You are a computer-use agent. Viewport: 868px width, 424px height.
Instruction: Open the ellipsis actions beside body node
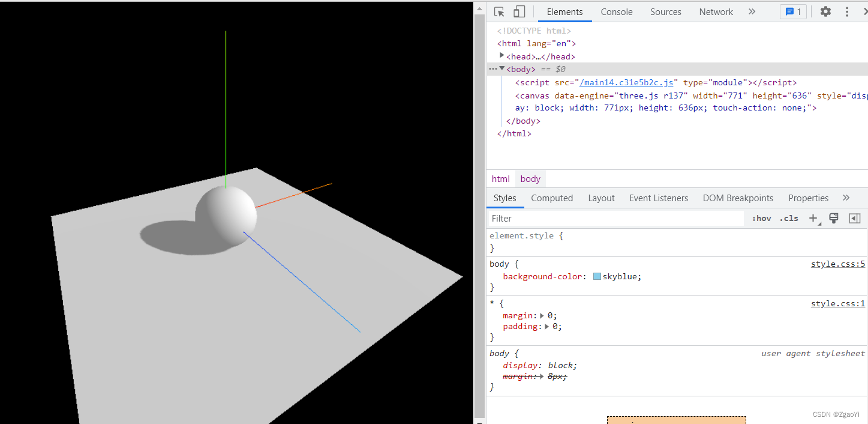pos(492,69)
